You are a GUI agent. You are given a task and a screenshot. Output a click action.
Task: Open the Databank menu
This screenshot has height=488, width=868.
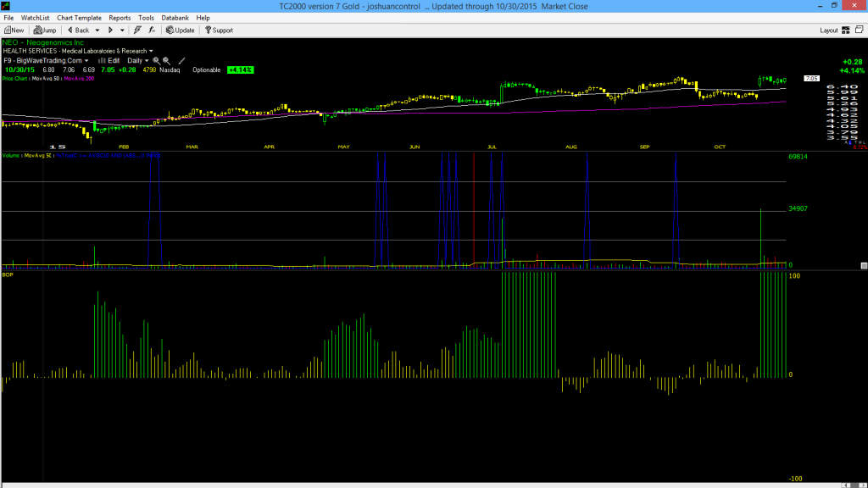click(175, 18)
